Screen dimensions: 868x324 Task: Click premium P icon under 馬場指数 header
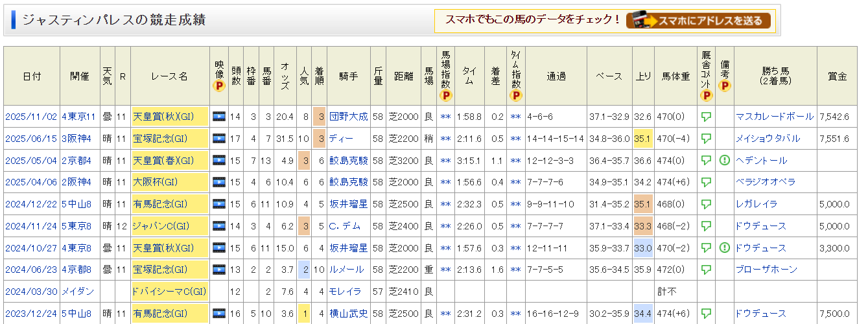(445, 96)
